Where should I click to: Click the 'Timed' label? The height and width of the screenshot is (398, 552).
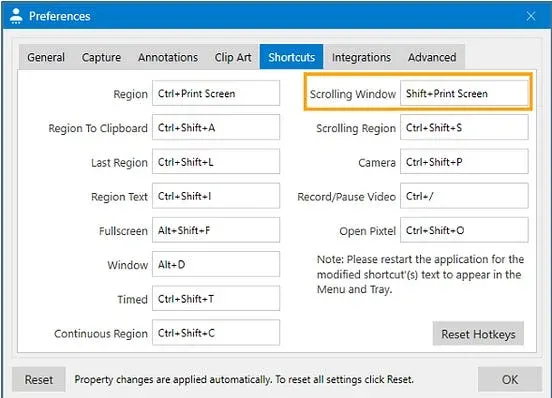pos(132,299)
